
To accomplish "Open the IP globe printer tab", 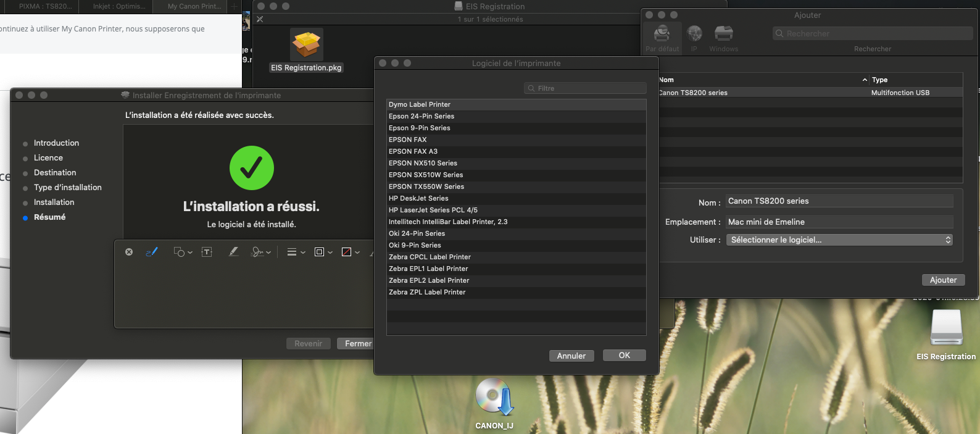I will point(694,38).
